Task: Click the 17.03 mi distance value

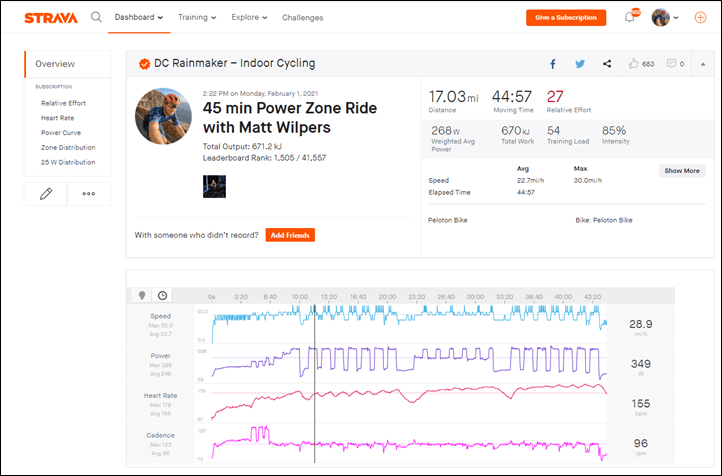Action: (454, 97)
